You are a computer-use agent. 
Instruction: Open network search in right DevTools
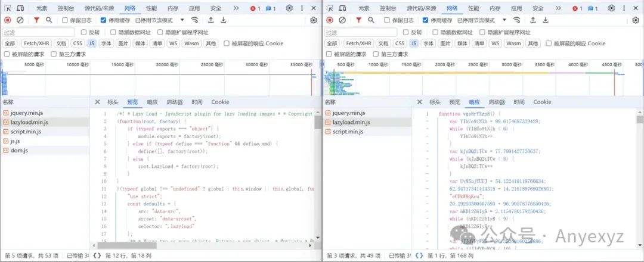pos(371,20)
